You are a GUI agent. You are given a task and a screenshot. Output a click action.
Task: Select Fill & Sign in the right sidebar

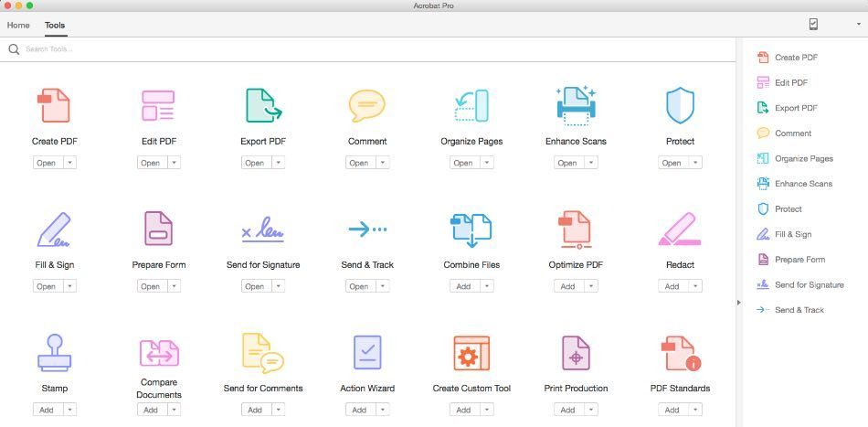point(792,234)
